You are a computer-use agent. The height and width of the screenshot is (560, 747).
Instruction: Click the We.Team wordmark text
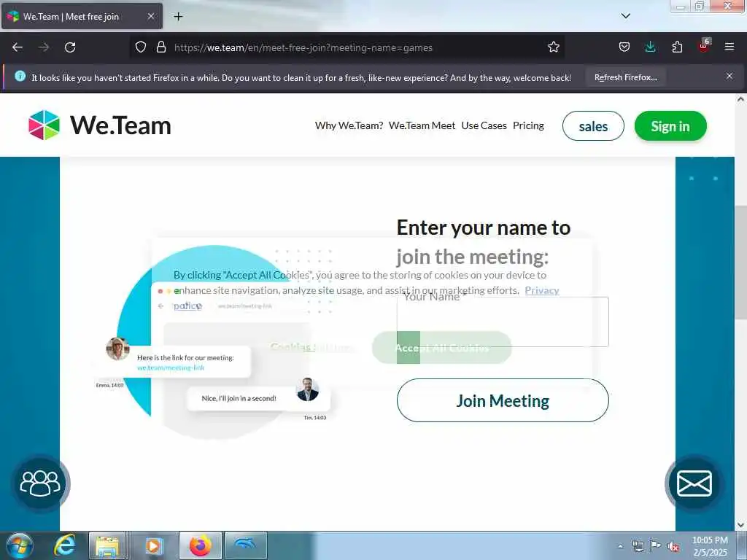pos(120,125)
